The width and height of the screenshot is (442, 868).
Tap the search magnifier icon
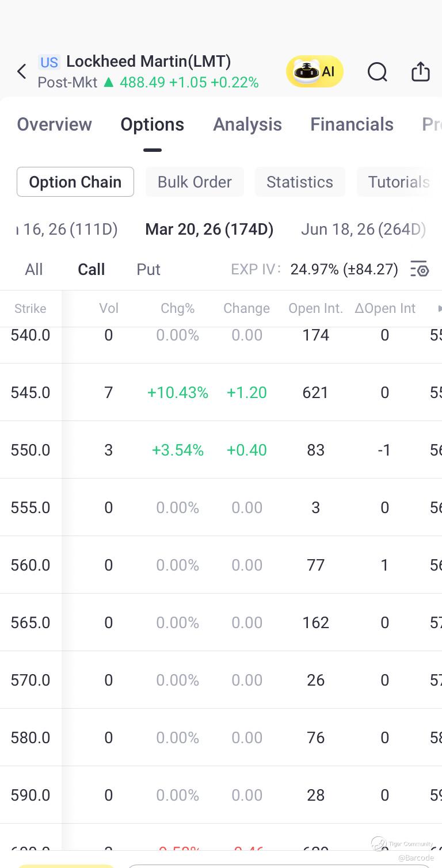pyautogui.click(x=378, y=72)
